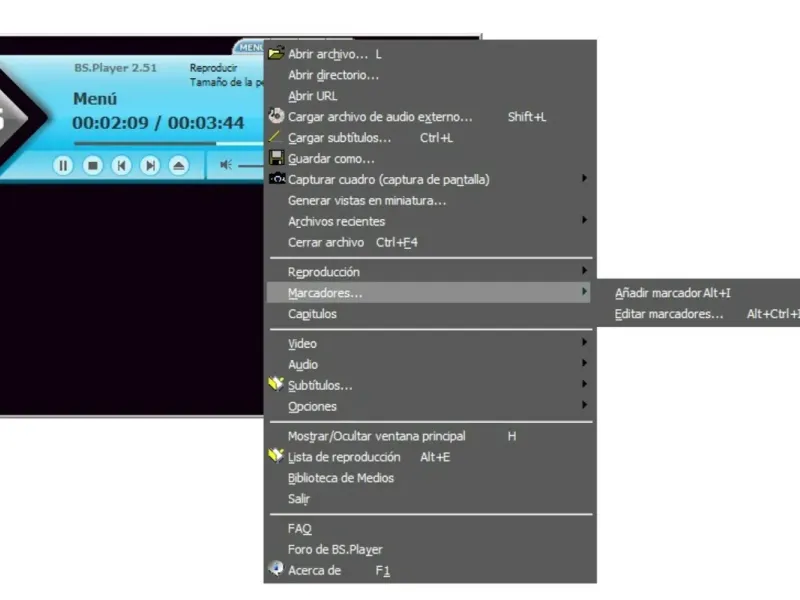Click the MENU tab on BS.Player
Image resolution: width=800 pixels, height=600 pixels.
pos(250,47)
